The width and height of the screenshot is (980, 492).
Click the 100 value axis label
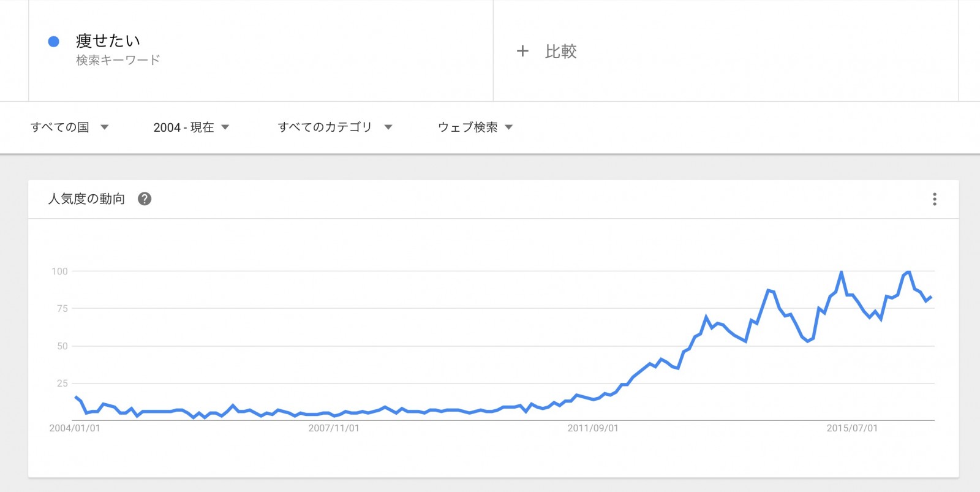[59, 271]
